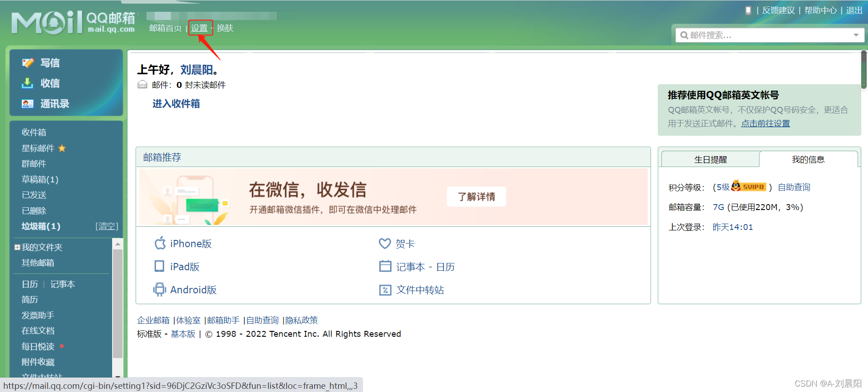Viewport: 868px width, 392px height.
Task: Open 设置 from the top navigation
Action: [x=199, y=28]
